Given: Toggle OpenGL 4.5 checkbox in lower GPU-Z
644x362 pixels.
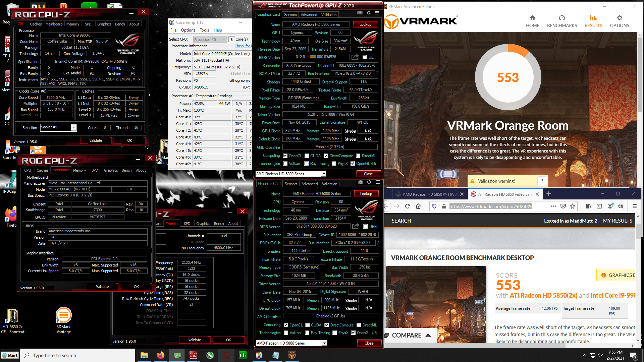Looking at the screenshot, I should 353,333.
